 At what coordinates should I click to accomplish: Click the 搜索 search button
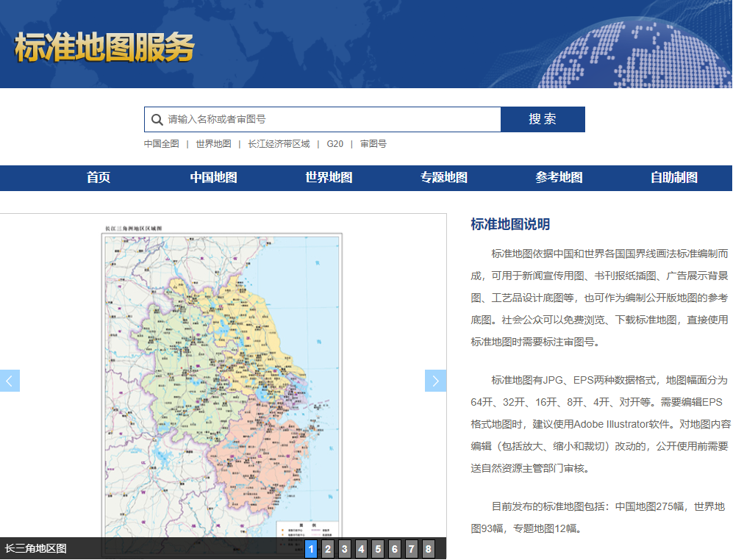tap(543, 120)
